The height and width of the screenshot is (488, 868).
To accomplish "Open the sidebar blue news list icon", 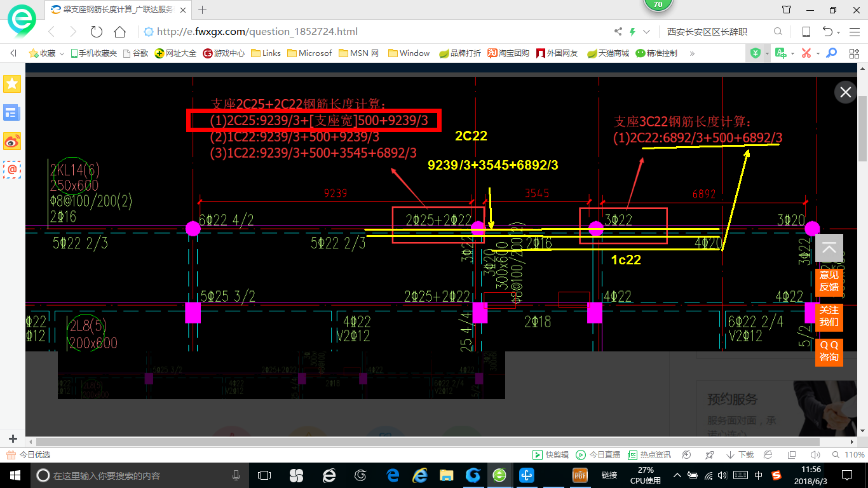I will (12, 112).
